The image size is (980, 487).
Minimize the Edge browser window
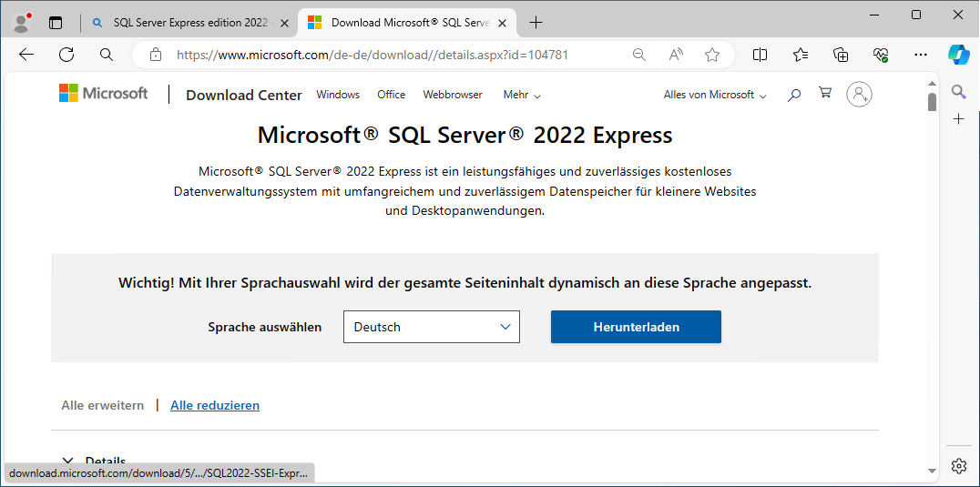pyautogui.click(x=875, y=15)
